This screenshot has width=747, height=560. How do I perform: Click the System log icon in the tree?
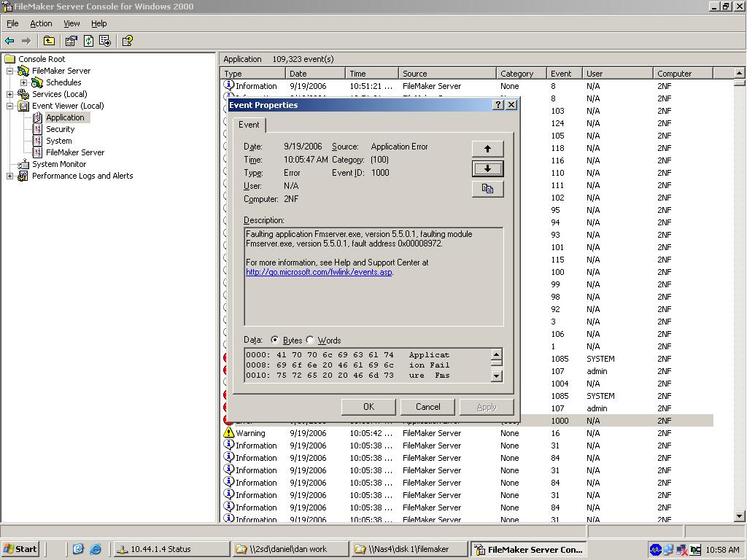point(38,141)
